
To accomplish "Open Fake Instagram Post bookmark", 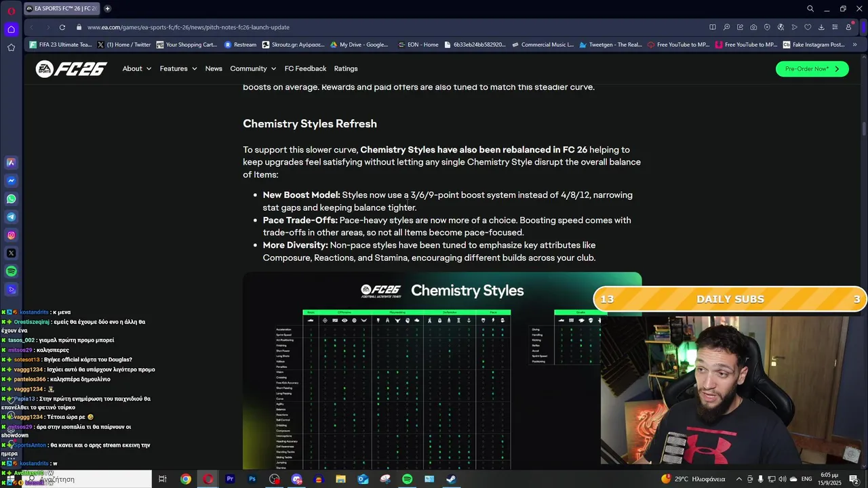I will pyautogui.click(x=814, y=45).
